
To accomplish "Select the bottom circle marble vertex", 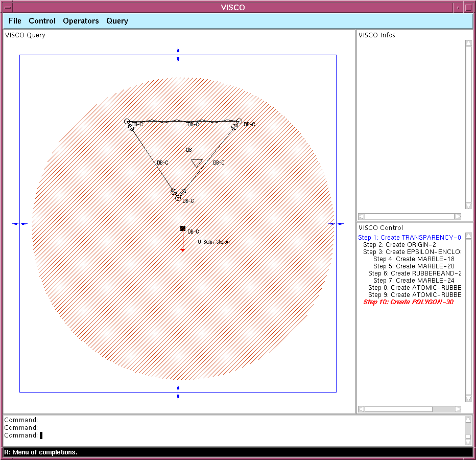I will point(178,198).
